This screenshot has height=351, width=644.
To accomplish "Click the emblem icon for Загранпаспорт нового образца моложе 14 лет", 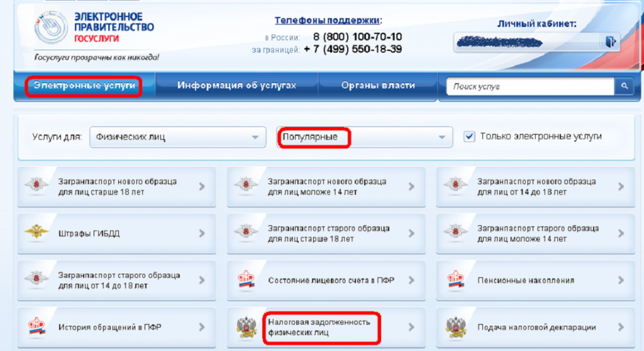I will pos(246,186).
